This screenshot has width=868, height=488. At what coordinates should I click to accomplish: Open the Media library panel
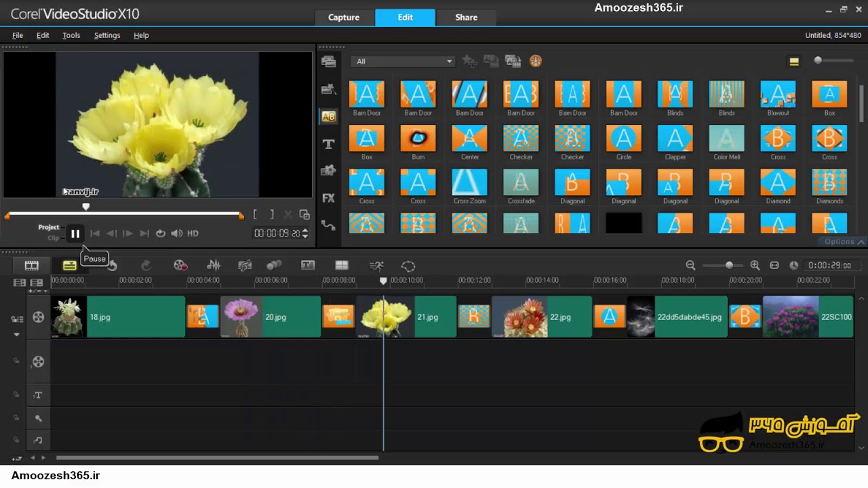coord(329,62)
